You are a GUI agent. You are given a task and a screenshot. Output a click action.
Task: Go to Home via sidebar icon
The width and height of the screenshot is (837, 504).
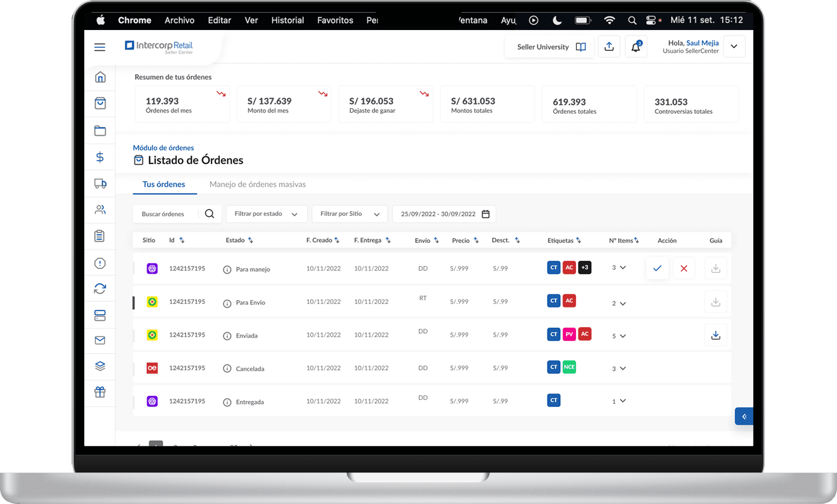click(100, 77)
